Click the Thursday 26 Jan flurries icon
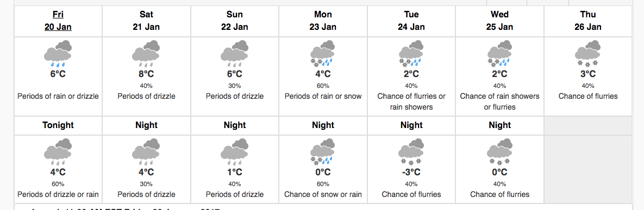Viewport: 644px width, 210px height. tap(587, 54)
